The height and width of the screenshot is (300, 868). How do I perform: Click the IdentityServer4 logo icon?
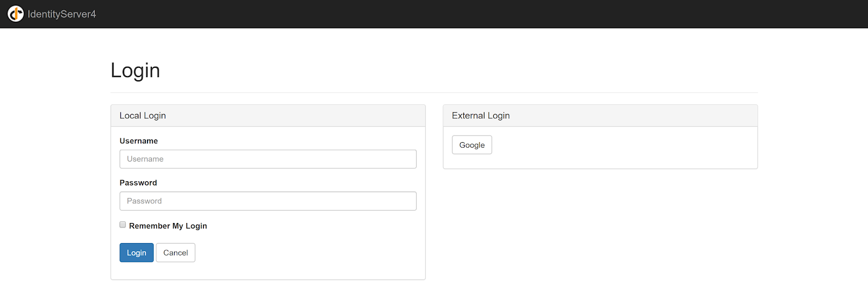(x=15, y=14)
